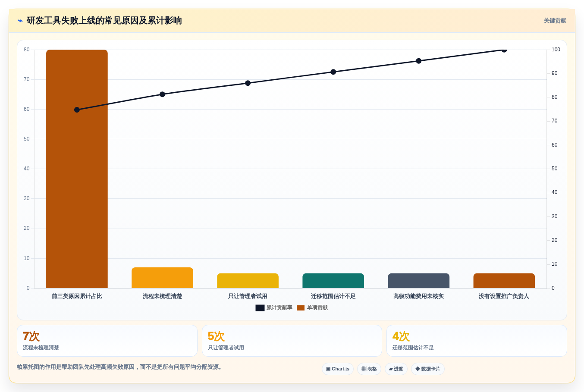Click the right axis value 100
584x392 pixels.
point(556,50)
